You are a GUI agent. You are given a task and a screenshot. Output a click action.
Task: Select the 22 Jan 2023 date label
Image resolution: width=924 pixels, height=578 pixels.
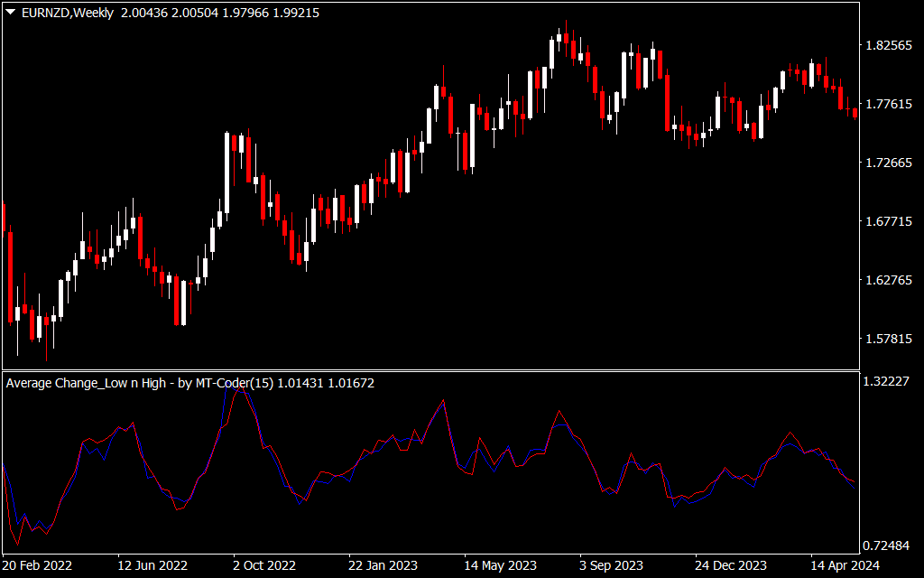(383, 565)
